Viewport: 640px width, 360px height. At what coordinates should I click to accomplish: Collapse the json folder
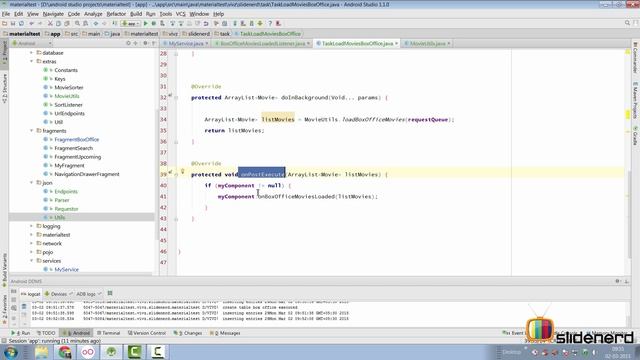(31, 182)
